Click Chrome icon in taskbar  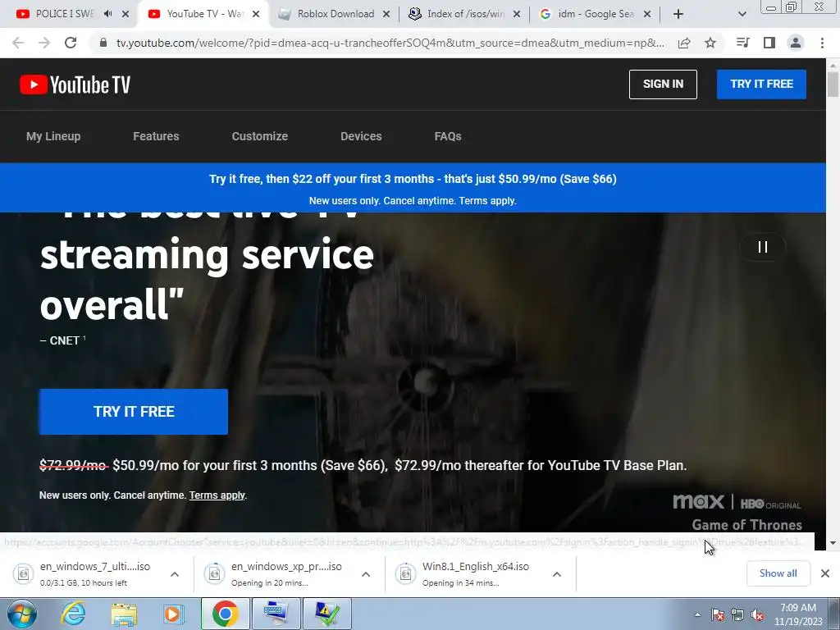225,614
